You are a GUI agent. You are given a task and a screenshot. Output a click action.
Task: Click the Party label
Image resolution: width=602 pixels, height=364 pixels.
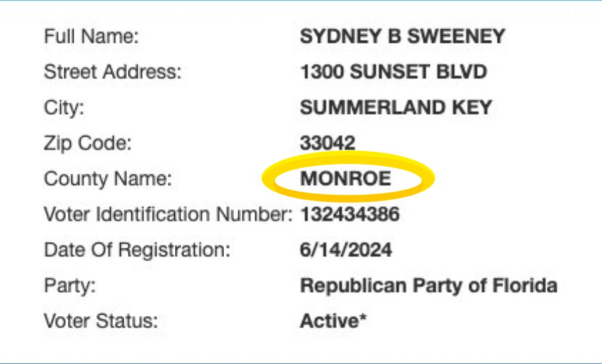click(x=69, y=286)
